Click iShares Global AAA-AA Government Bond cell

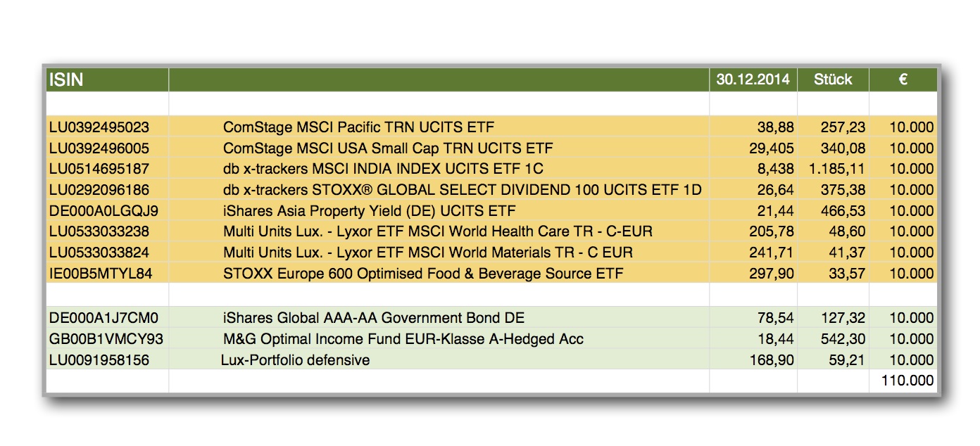point(373,318)
